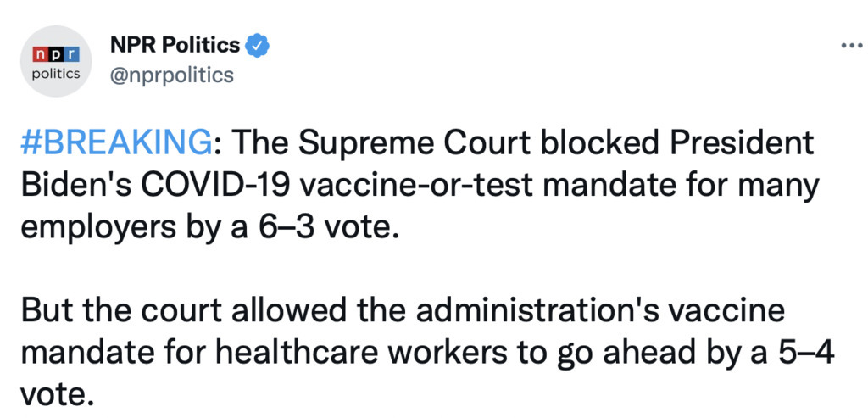
Task: Click the black 'p' square in the NPR logo
Action: (55, 54)
